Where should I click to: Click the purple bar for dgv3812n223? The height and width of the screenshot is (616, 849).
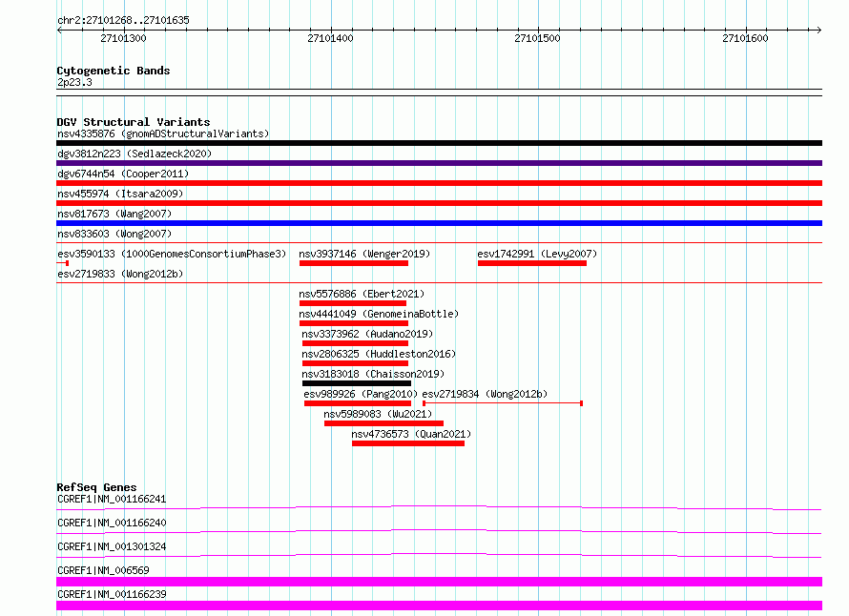click(439, 163)
